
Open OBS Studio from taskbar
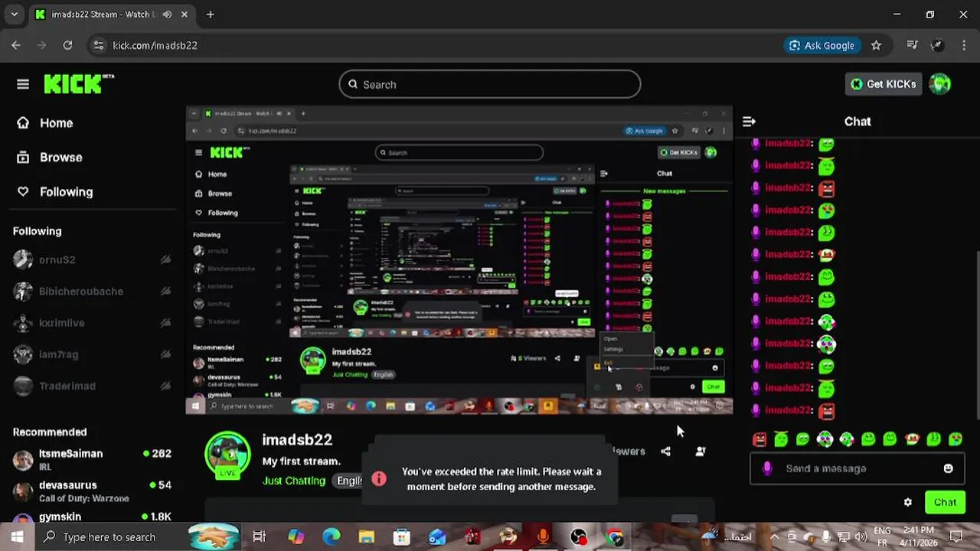(579, 537)
